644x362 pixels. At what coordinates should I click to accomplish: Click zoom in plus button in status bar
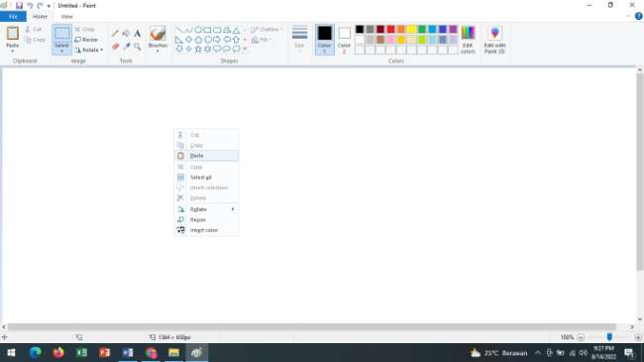[x=638, y=337]
